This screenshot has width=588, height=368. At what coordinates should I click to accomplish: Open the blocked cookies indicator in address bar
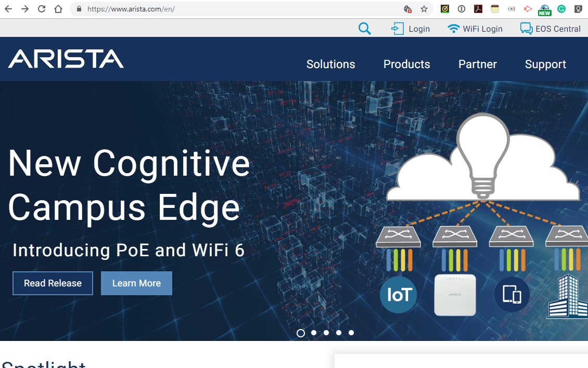[x=407, y=9]
